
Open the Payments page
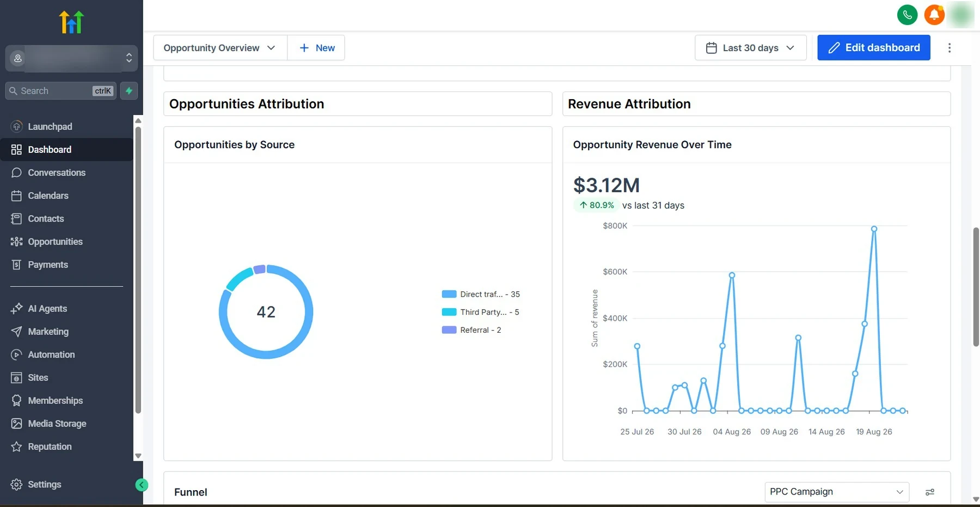click(x=66, y=265)
